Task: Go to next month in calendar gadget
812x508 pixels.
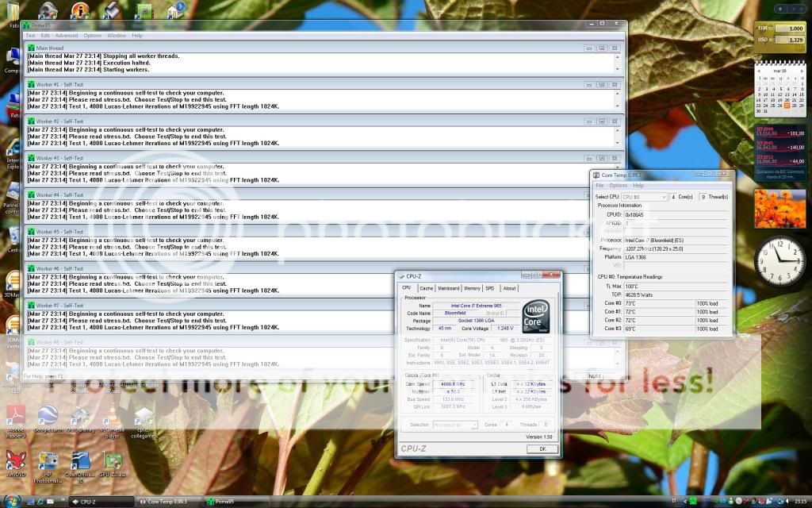Action: coord(802,71)
